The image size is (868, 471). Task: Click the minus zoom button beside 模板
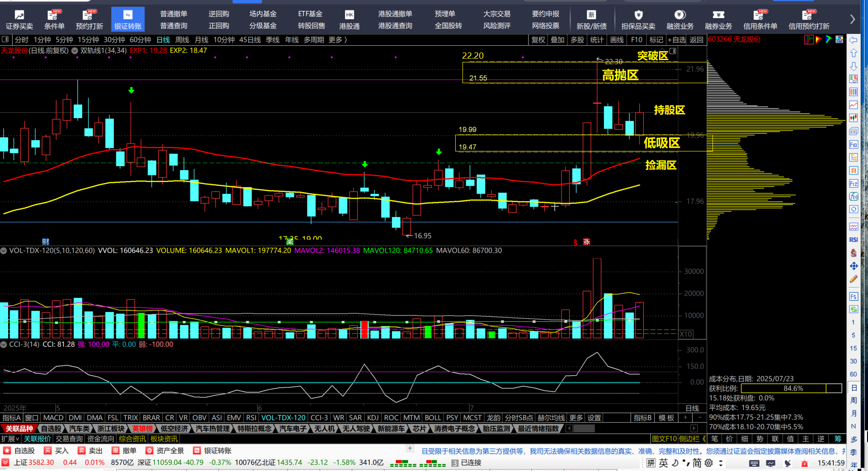click(x=700, y=418)
